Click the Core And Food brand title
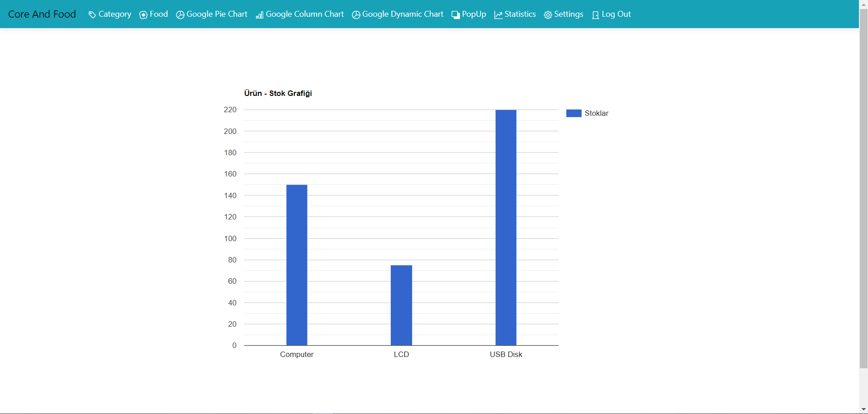The height and width of the screenshot is (414, 868). [42, 14]
